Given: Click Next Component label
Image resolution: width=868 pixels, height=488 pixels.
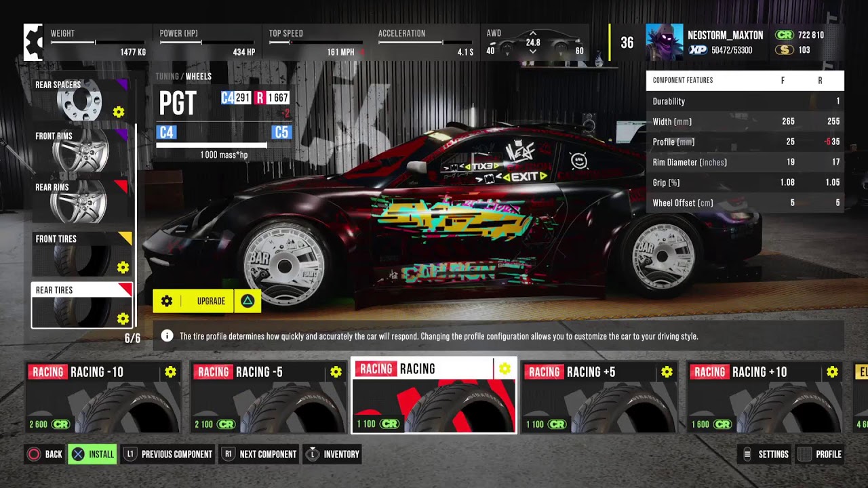Looking at the screenshot, I should [268, 455].
